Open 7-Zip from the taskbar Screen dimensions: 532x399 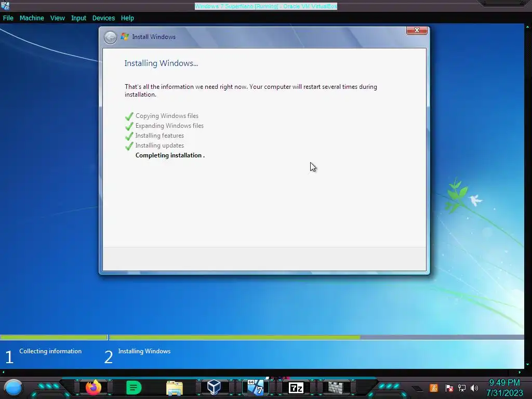click(x=296, y=388)
